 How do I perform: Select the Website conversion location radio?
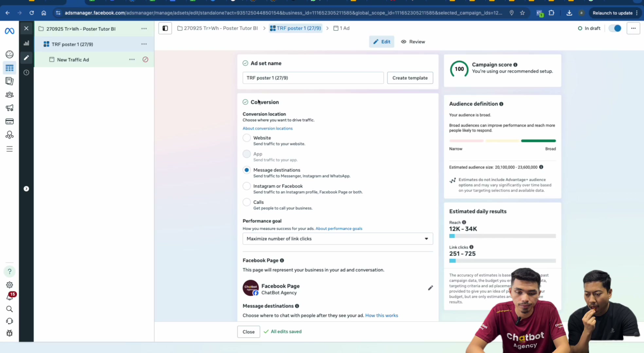coord(247,138)
